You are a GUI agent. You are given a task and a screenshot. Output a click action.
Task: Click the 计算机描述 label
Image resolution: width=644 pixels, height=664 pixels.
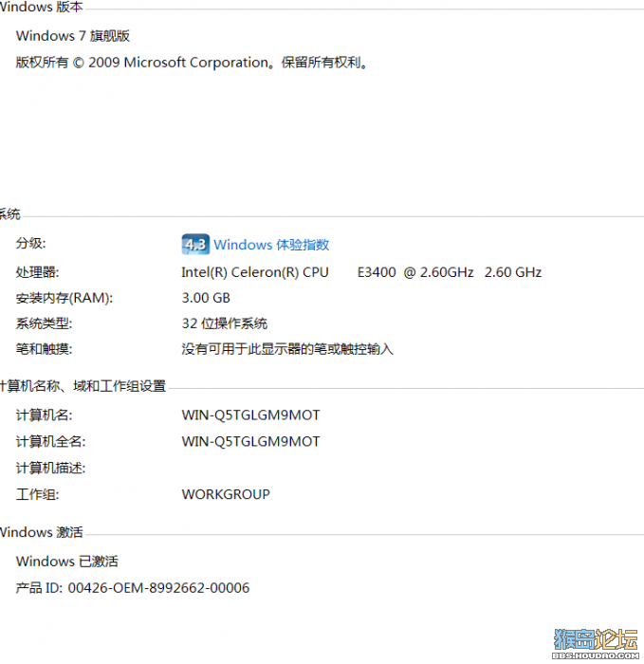51,469
